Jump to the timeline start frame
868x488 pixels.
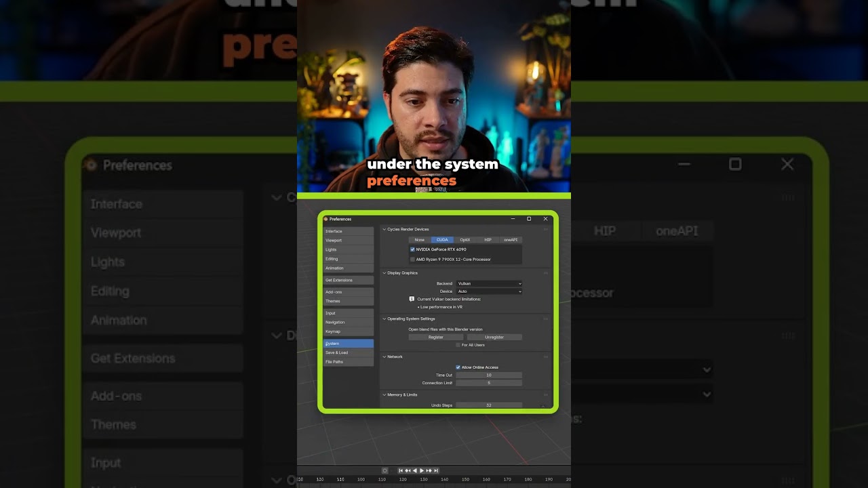click(401, 470)
